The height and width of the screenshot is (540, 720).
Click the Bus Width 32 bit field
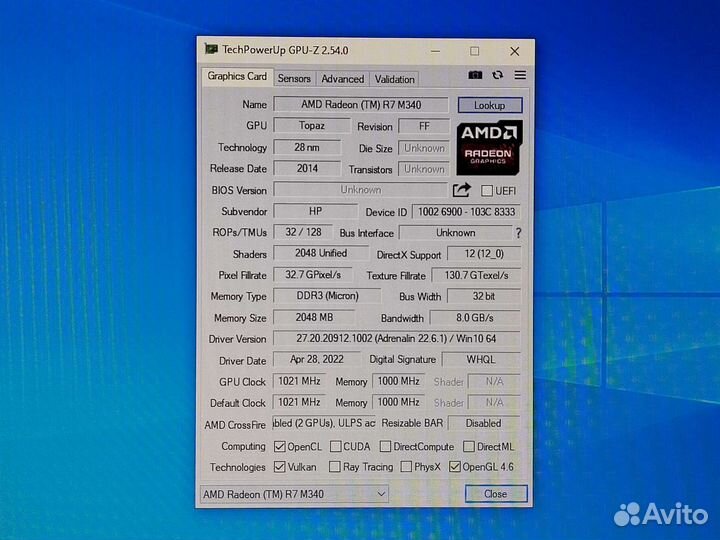click(x=484, y=297)
